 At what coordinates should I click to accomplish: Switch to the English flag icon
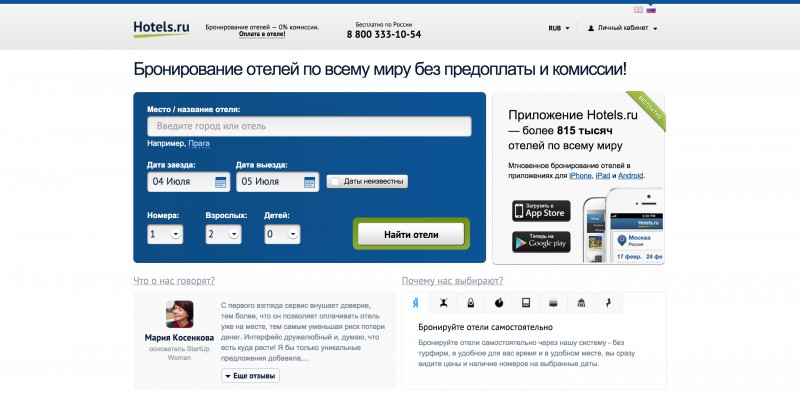(638, 10)
